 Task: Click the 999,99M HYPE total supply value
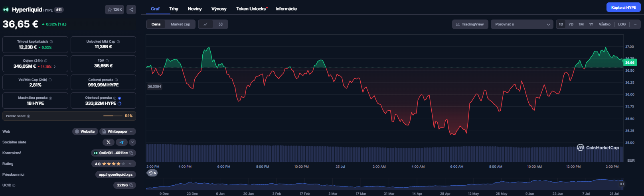[103, 85]
